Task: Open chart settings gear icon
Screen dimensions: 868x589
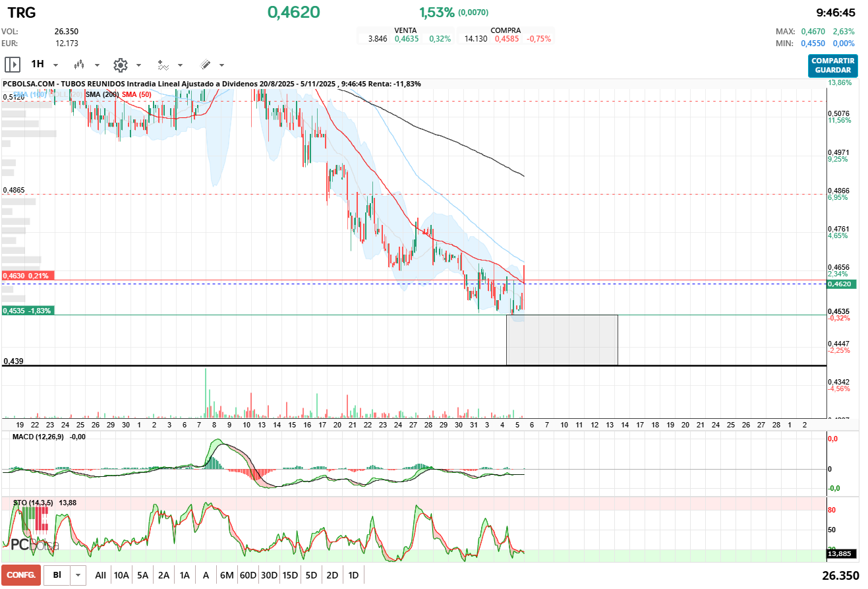Action: click(120, 65)
